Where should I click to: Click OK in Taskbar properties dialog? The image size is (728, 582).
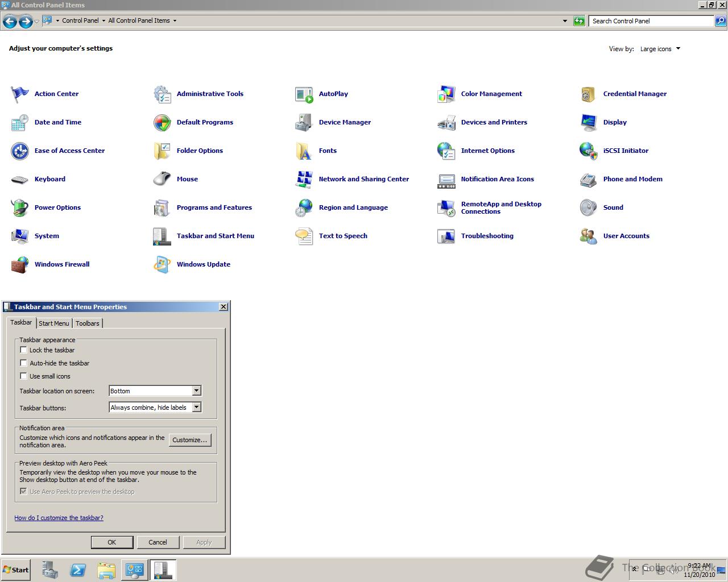tap(112, 542)
